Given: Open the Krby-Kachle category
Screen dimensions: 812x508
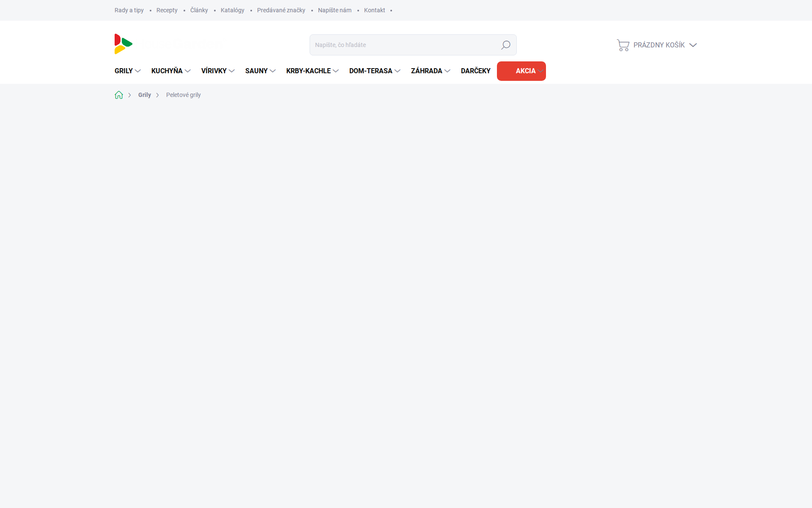Looking at the screenshot, I should point(308,71).
